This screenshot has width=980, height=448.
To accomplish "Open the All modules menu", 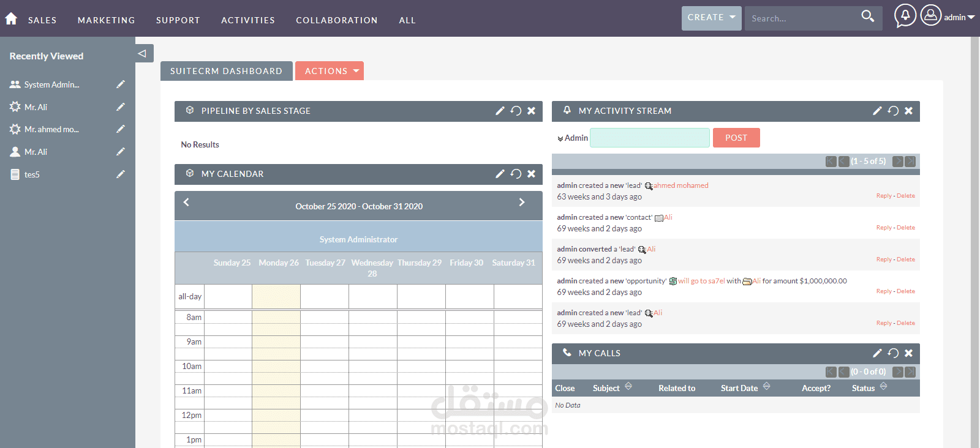I will click(407, 20).
